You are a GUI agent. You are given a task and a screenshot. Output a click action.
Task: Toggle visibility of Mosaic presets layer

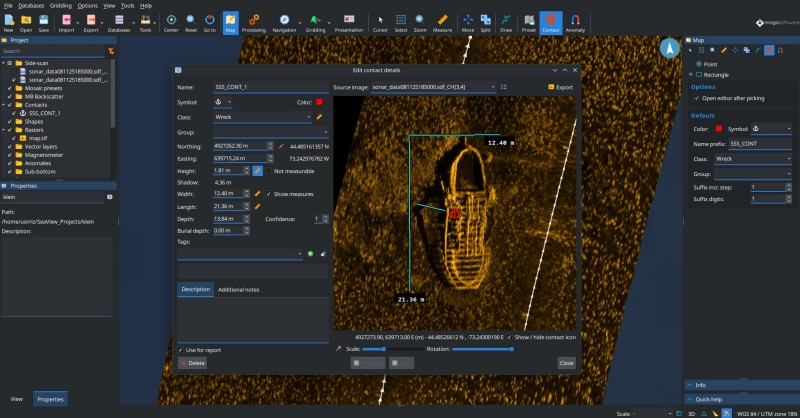(10, 88)
